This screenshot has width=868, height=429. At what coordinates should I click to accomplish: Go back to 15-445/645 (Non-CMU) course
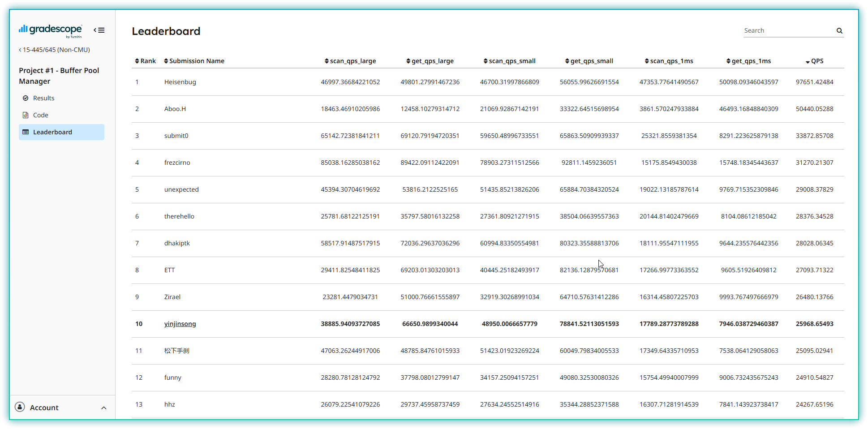coord(54,50)
